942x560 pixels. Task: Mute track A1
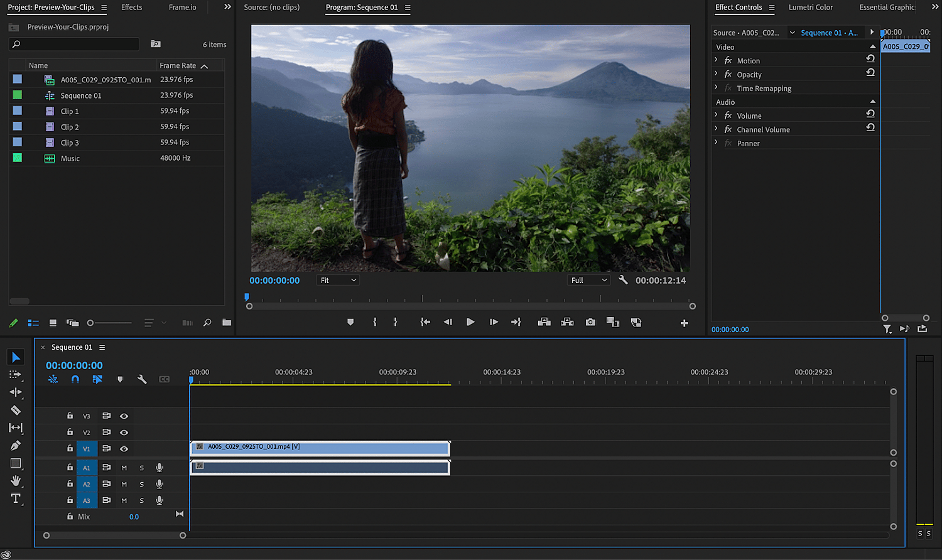(x=124, y=468)
